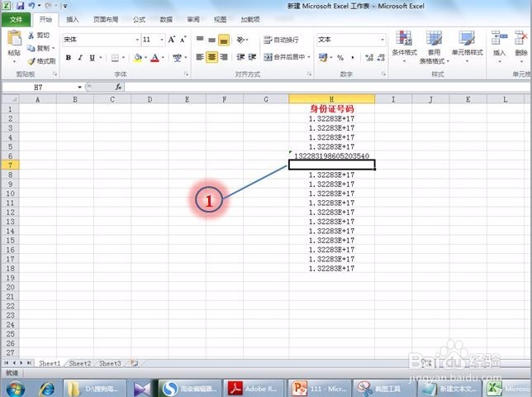This screenshot has width=532, height=397.
Task: Open Conditional Formatting menu
Action: tap(404, 47)
